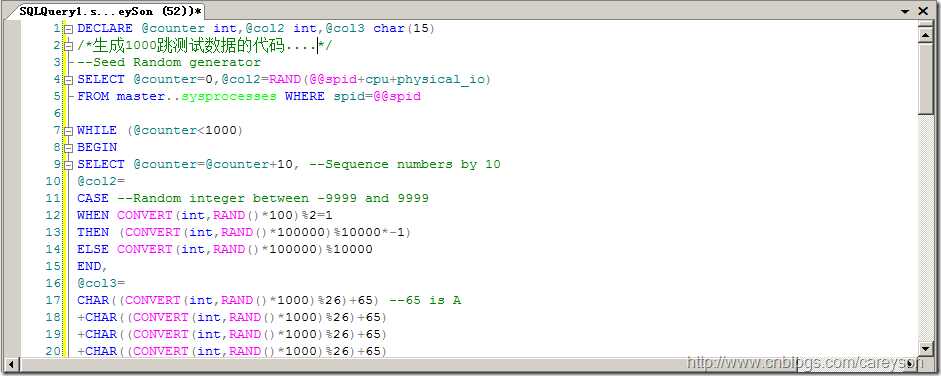Click the DECLARE keyword on line 1
Screen dimensions: 941x376
tap(105, 28)
